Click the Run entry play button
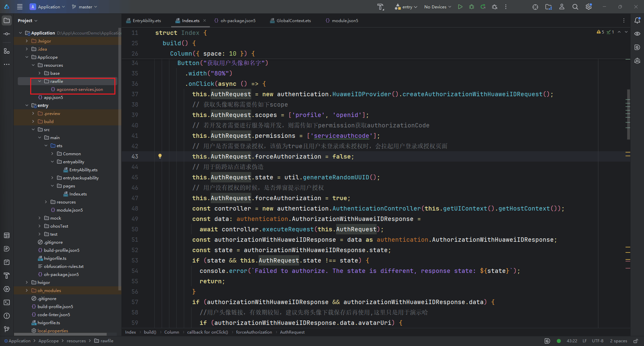 [460, 7]
